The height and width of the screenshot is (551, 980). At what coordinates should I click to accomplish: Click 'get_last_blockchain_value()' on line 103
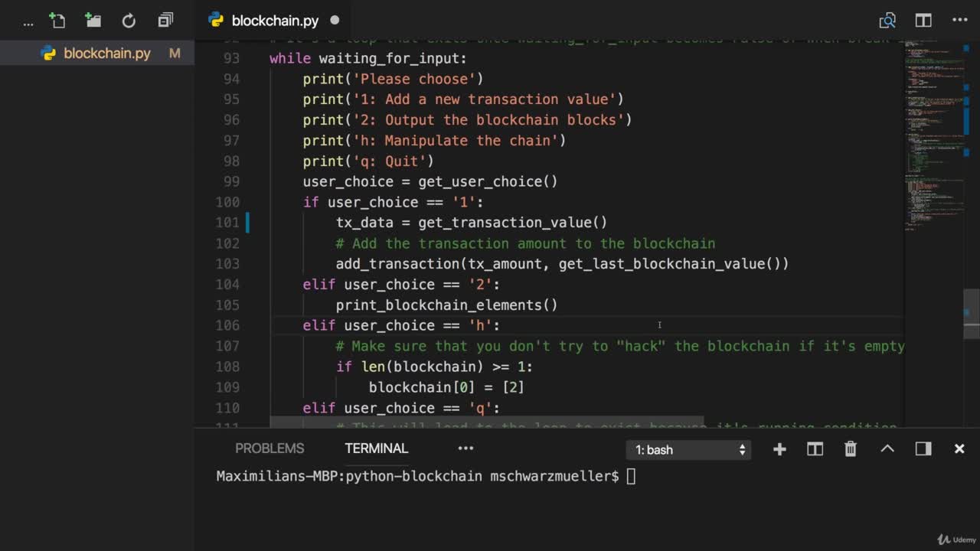point(670,264)
